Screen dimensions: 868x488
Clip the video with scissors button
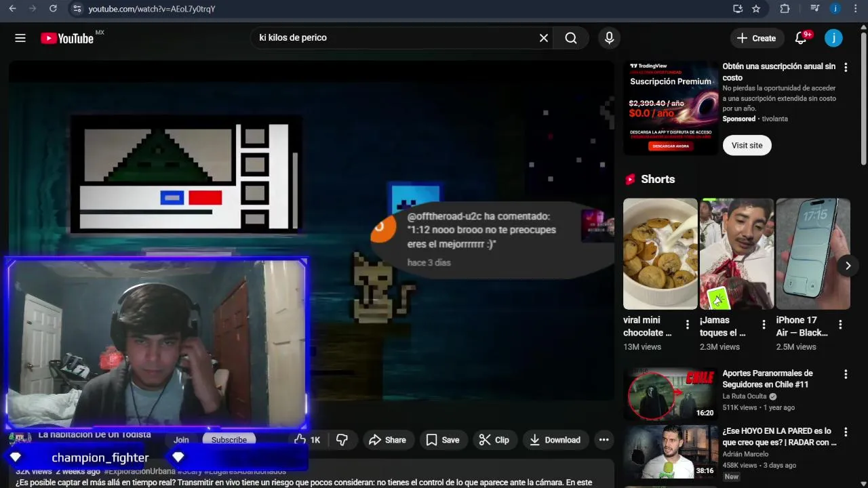[x=494, y=440]
